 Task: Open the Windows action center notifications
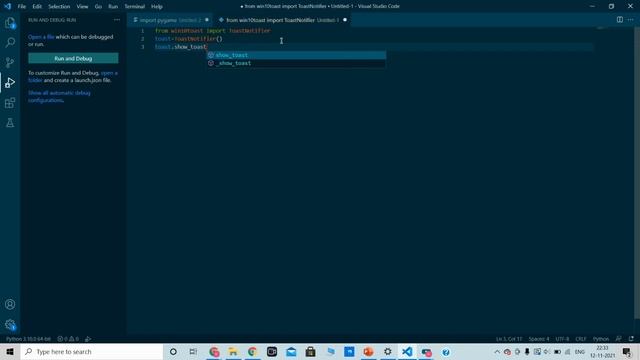tap(627, 351)
